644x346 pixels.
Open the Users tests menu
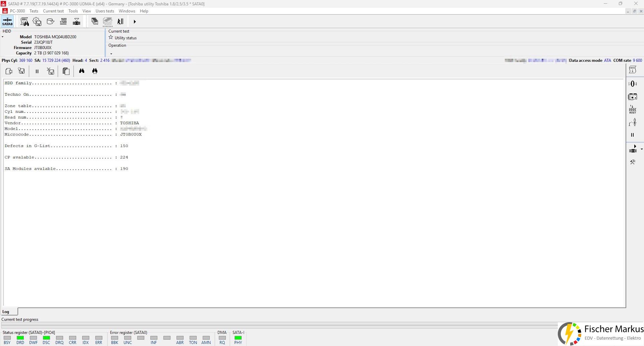[x=105, y=11]
